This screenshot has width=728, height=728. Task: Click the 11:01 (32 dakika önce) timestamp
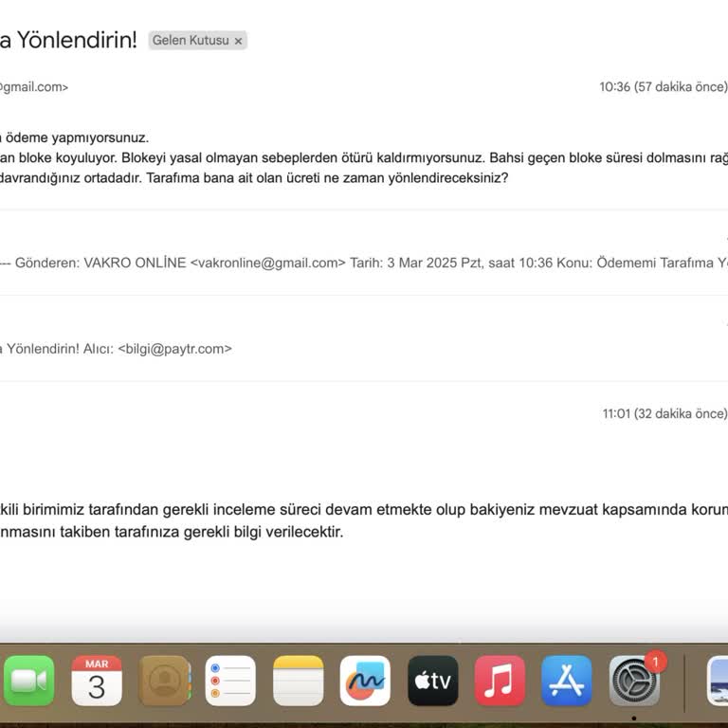(x=664, y=413)
